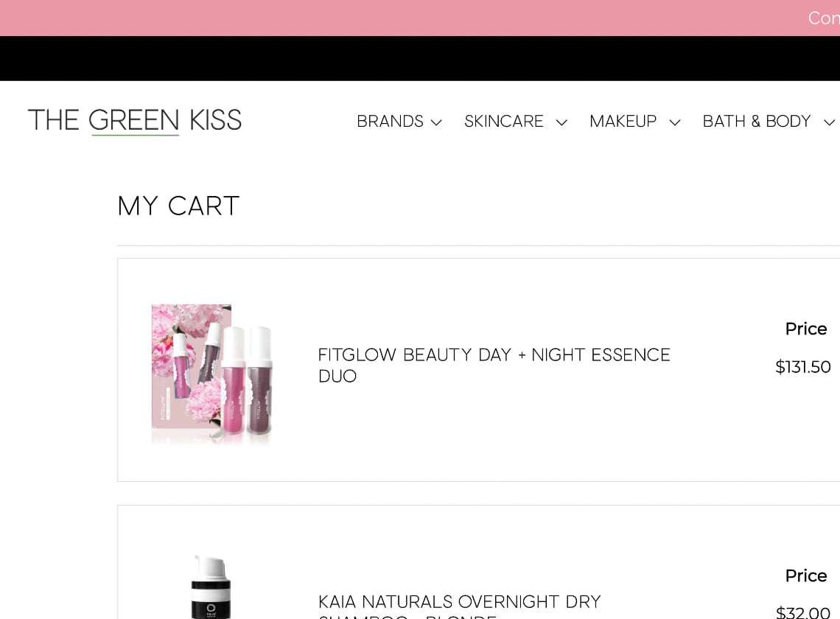Open the Brands menu item
Screen dimensions: 840x619
[x=390, y=122]
